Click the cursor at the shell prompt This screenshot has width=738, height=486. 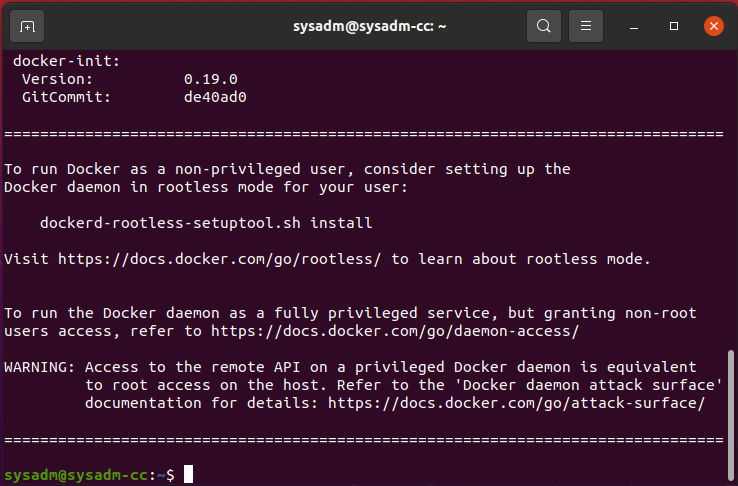pos(188,474)
